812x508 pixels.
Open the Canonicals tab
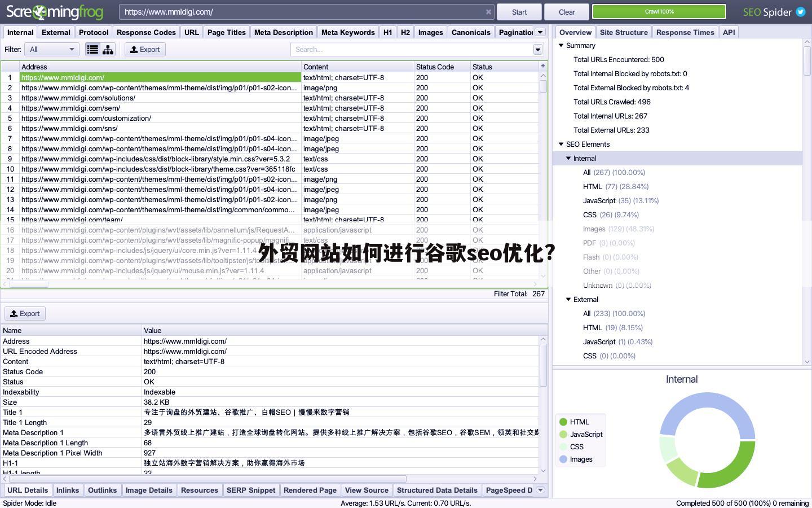coord(471,32)
